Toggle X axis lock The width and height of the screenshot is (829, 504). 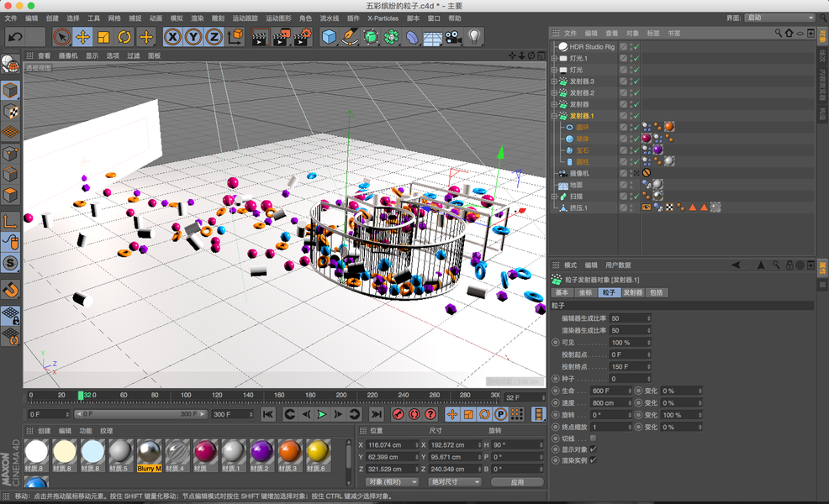tap(172, 37)
